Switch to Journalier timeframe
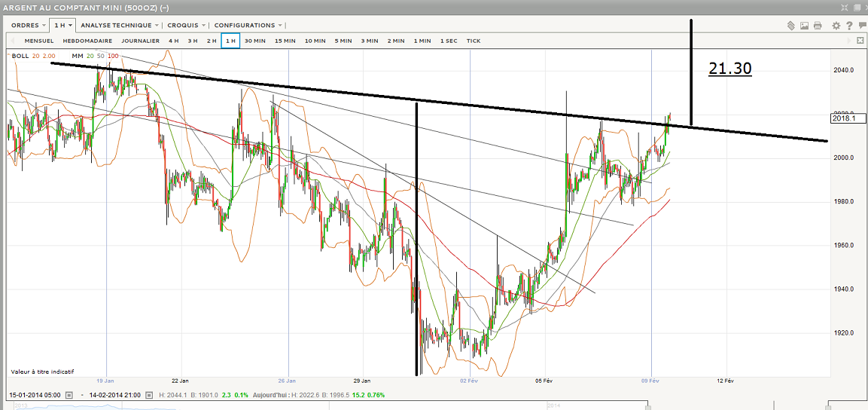 tap(140, 41)
